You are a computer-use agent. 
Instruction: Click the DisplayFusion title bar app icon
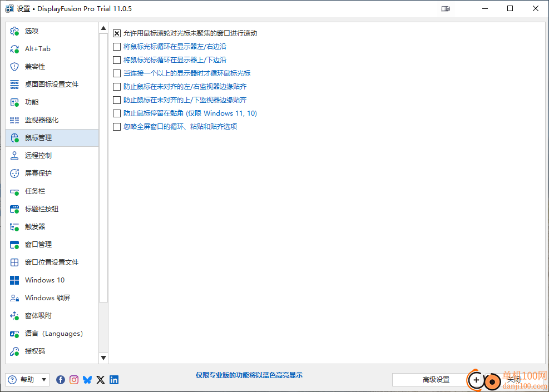pyautogui.click(x=9, y=9)
